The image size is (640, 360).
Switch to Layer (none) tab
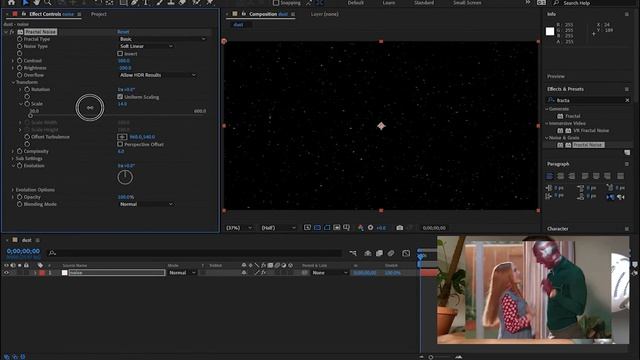click(x=324, y=14)
